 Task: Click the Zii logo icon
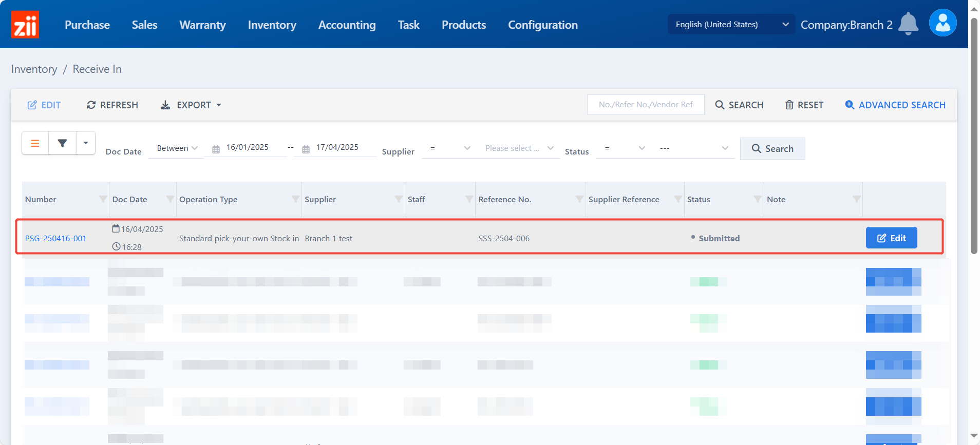pyautogui.click(x=25, y=25)
